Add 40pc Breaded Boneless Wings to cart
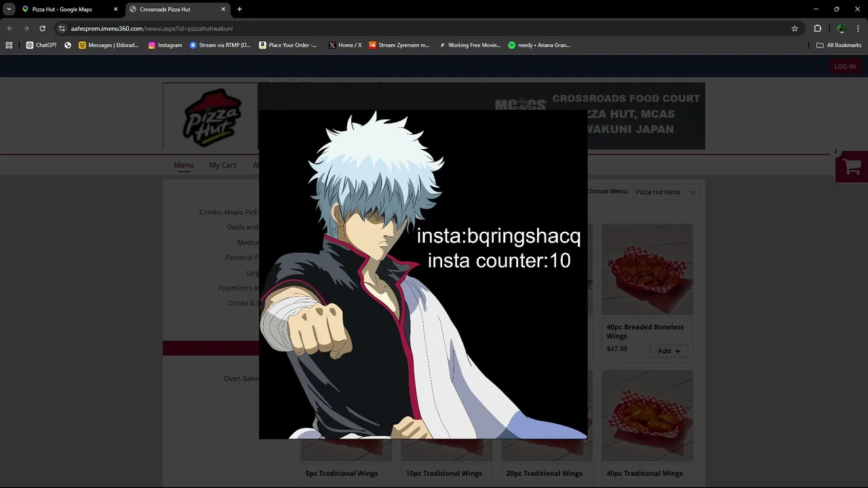 pyautogui.click(x=668, y=351)
